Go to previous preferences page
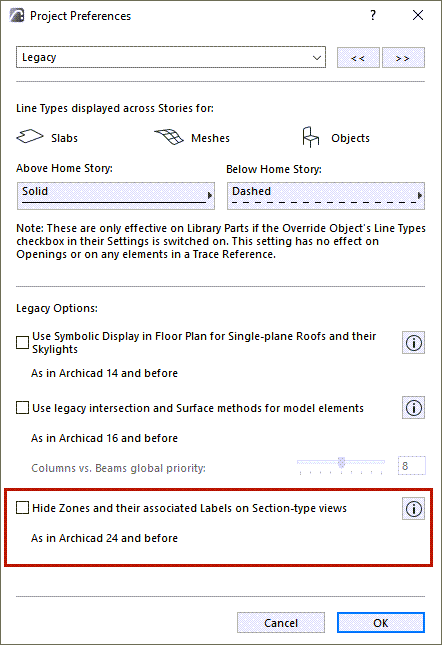 358,58
